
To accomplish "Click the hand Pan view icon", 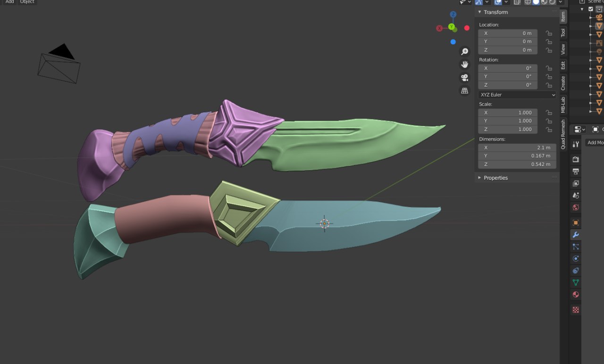I will (465, 65).
